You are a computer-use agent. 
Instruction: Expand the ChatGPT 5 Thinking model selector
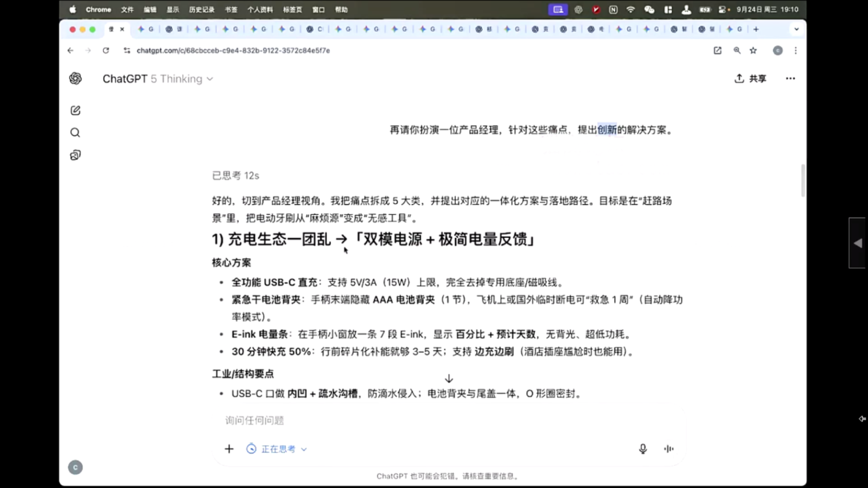157,79
